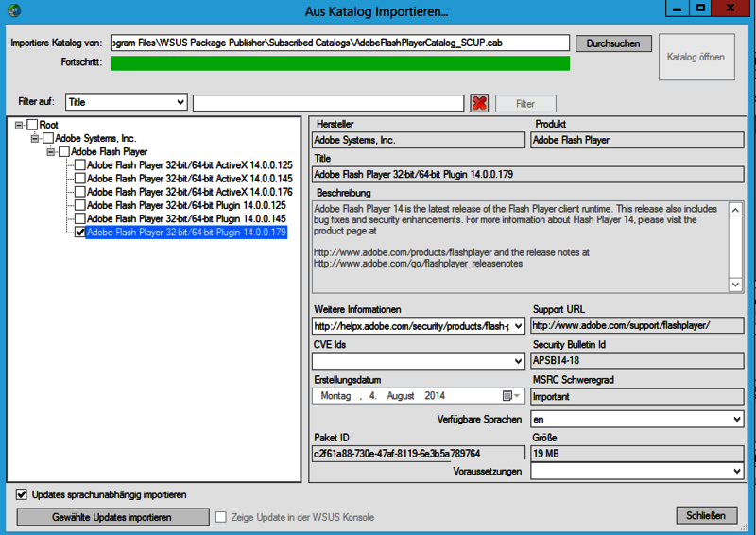Screen dimensions: 756x535
Task: Select the Root tree label
Action: point(49,125)
